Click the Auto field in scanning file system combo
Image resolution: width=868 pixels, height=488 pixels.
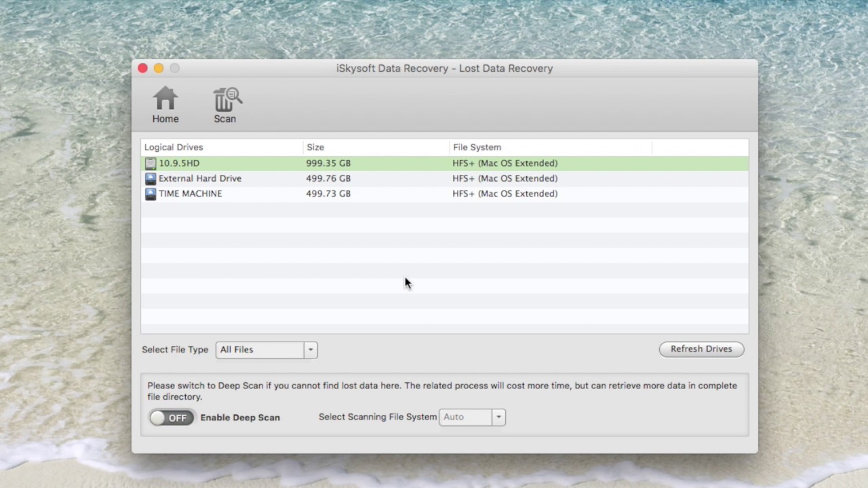pos(466,417)
